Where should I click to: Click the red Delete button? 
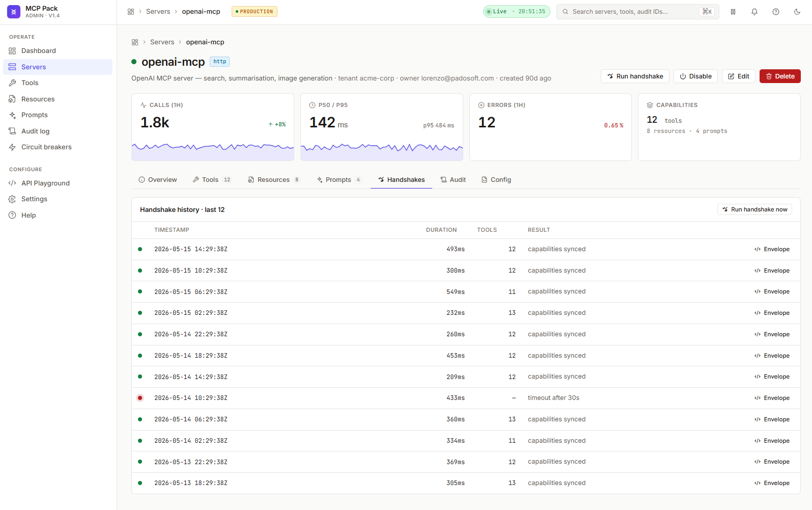pyautogui.click(x=780, y=76)
